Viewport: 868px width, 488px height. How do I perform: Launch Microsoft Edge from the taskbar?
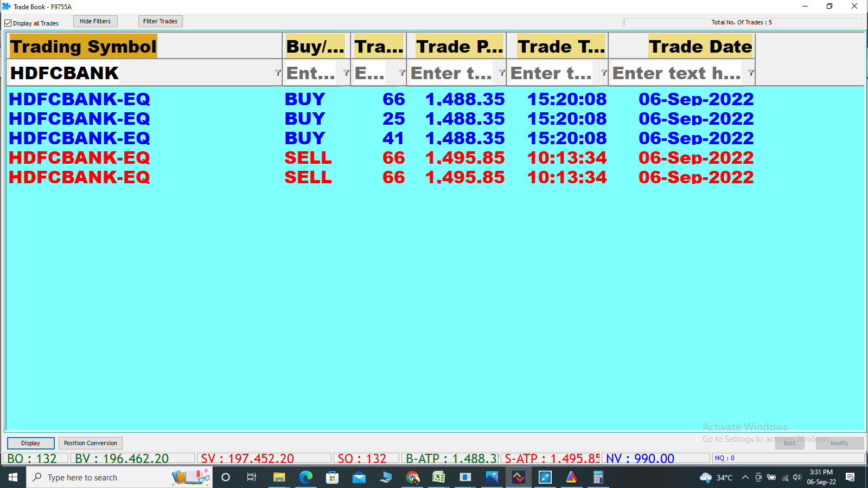click(306, 477)
